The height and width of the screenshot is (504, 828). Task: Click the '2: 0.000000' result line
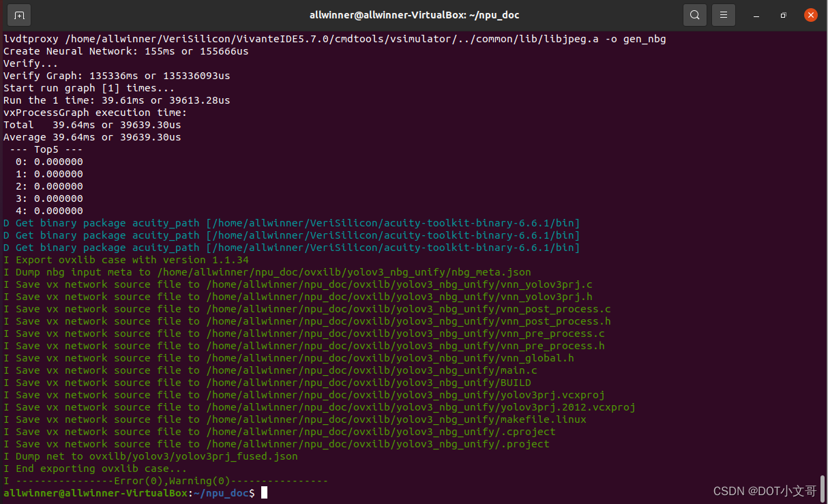[x=49, y=186]
